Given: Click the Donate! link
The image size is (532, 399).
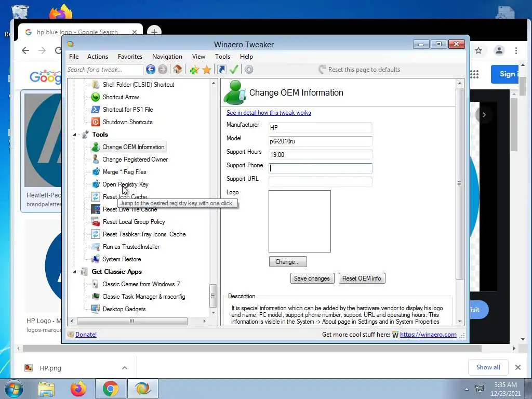Looking at the screenshot, I should [86, 335].
